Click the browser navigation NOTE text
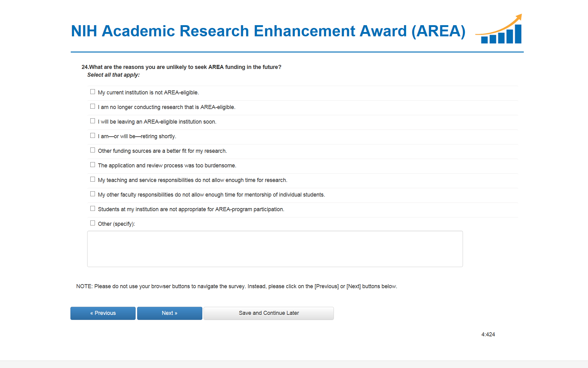The image size is (588, 368). pos(236,286)
